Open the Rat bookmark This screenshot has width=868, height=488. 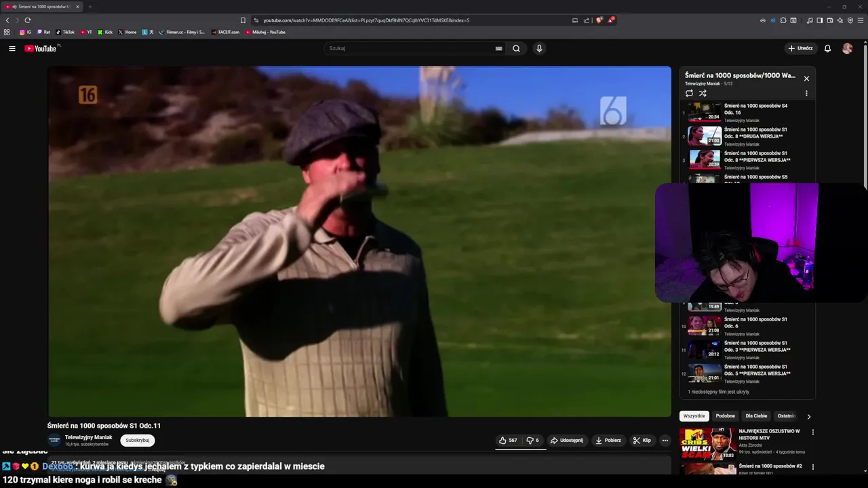[43, 32]
